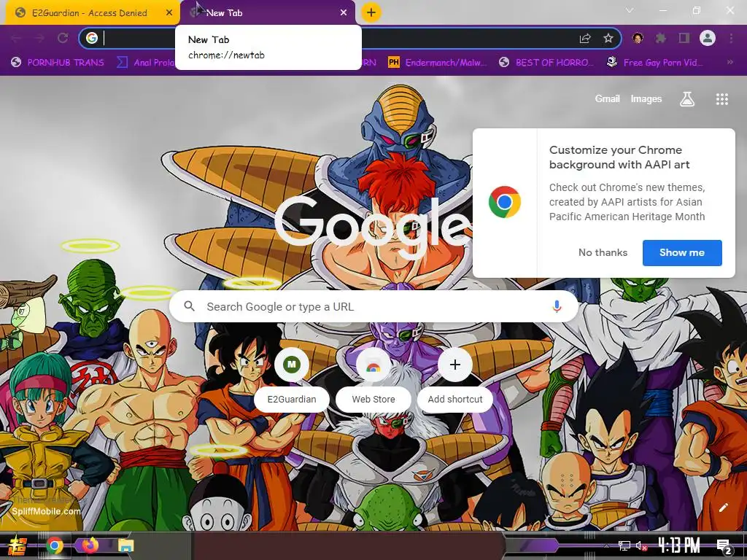The height and width of the screenshot is (560, 747).
Task: Open Gmail link
Action: pyautogui.click(x=607, y=98)
